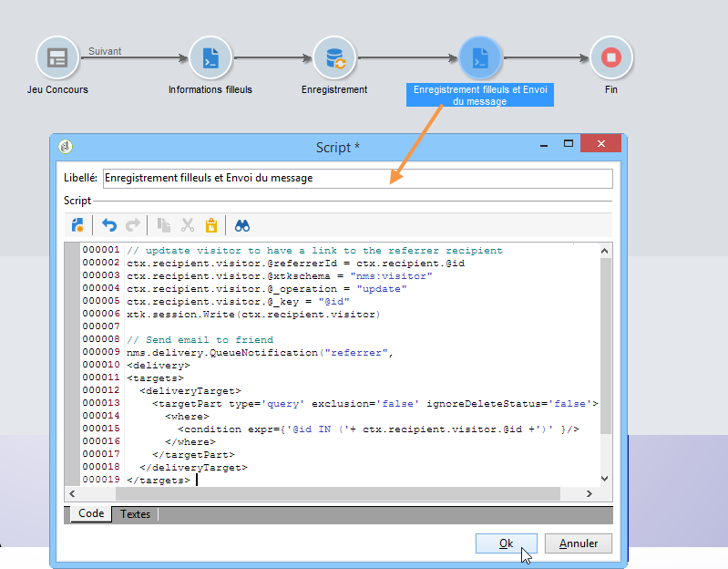Select the highlighted script activity before Fin
728x569 pixels.
click(x=480, y=58)
